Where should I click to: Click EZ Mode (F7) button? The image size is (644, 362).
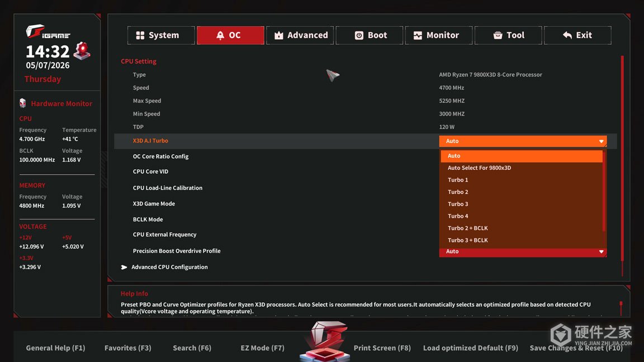(262, 347)
